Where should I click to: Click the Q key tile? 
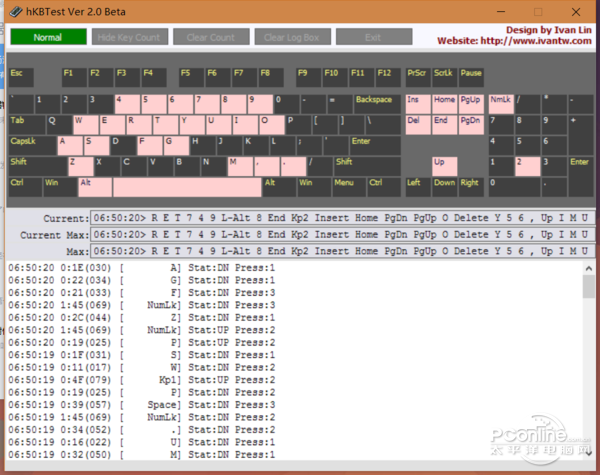click(x=59, y=125)
